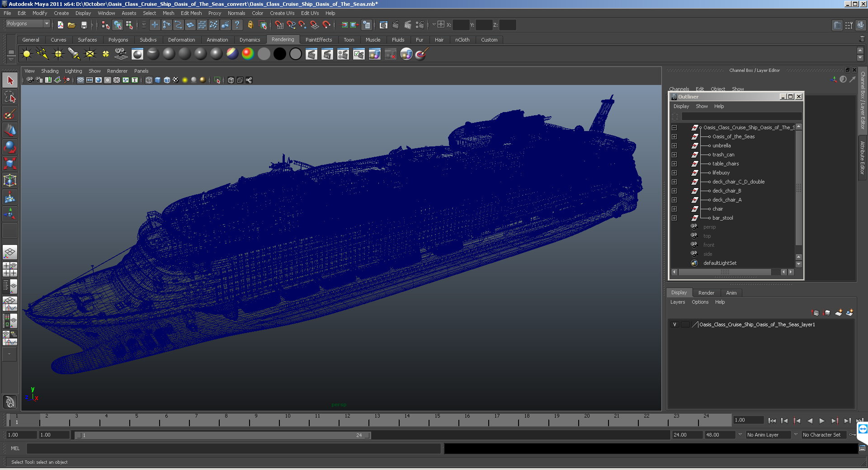Open No Character Set dropdown
Screen dimensions: 868x470
825,435
